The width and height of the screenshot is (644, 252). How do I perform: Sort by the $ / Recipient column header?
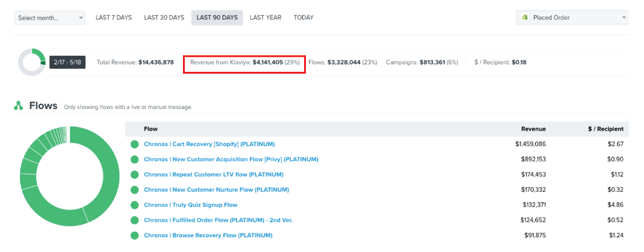[x=606, y=129]
